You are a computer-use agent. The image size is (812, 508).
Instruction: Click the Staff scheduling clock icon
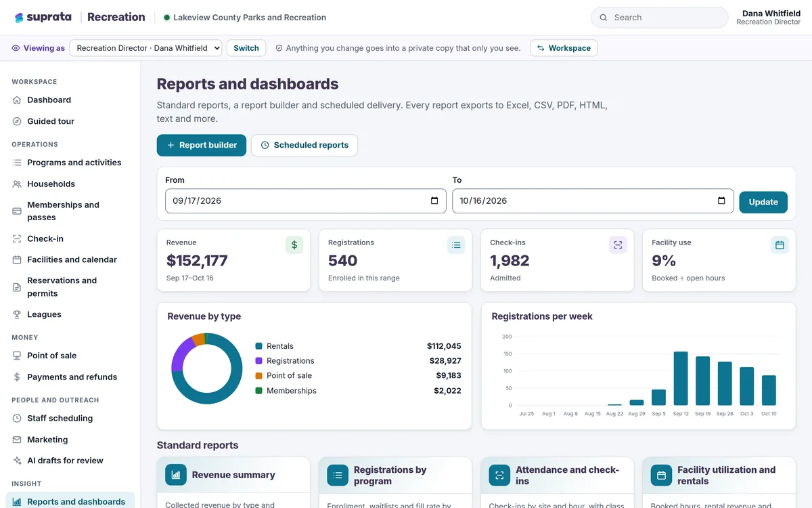(17, 419)
